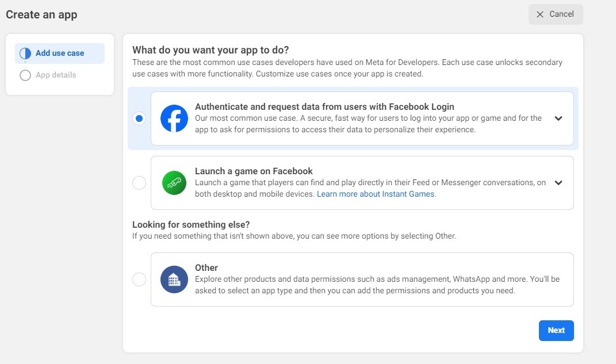
Task: Expand the Launch a game chevron
Action: point(558,183)
